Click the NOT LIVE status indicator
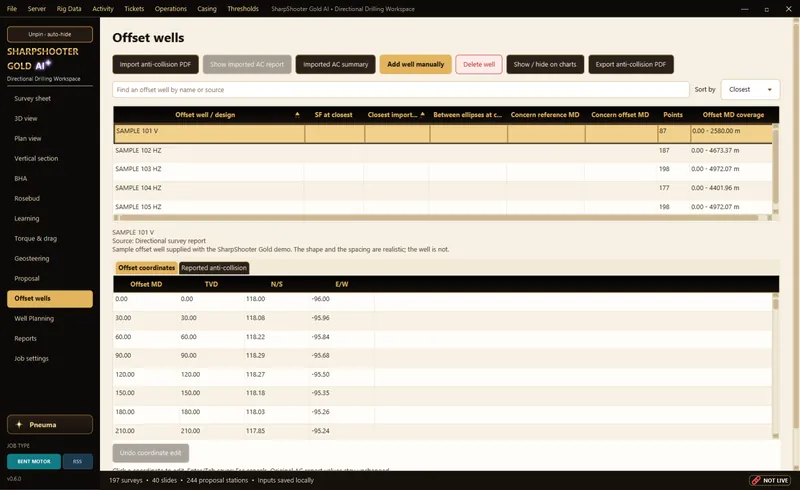Viewport: 800px width, 490px height. pyautogui.click(x=770, y=480)
